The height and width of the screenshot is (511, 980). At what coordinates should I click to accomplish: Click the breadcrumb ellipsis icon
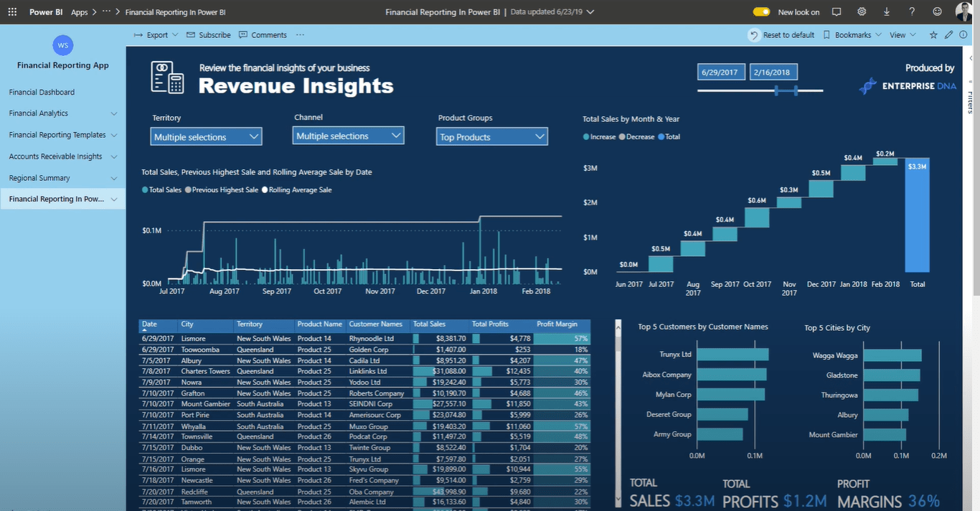click(x=106, y=12)
